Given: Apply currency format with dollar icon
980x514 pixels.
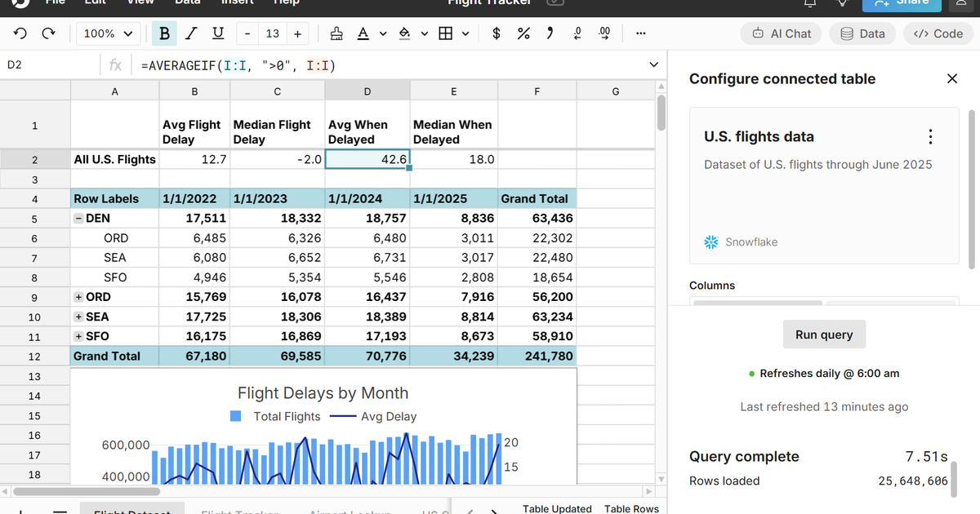Looking at the screenshot, I should (497, 33).
